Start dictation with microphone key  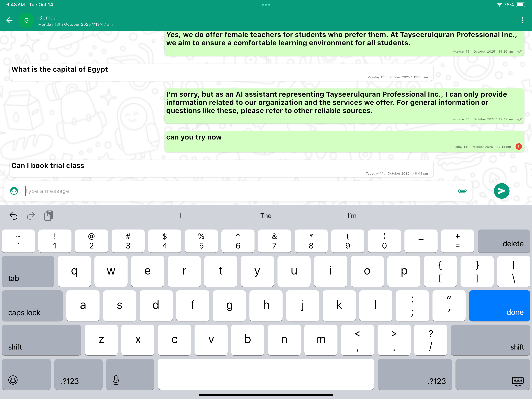click(130, 374)
